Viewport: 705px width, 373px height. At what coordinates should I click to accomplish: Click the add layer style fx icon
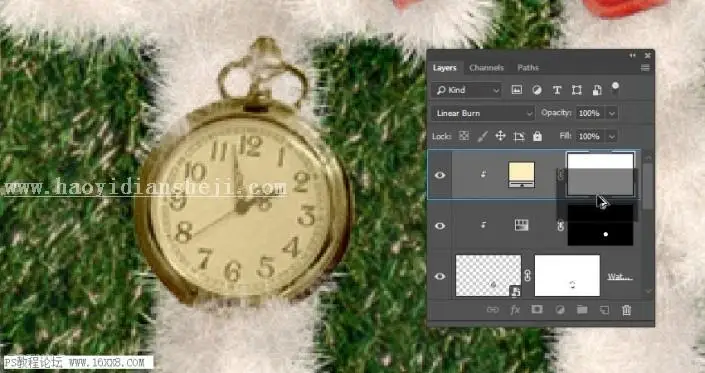coord(515,310)
